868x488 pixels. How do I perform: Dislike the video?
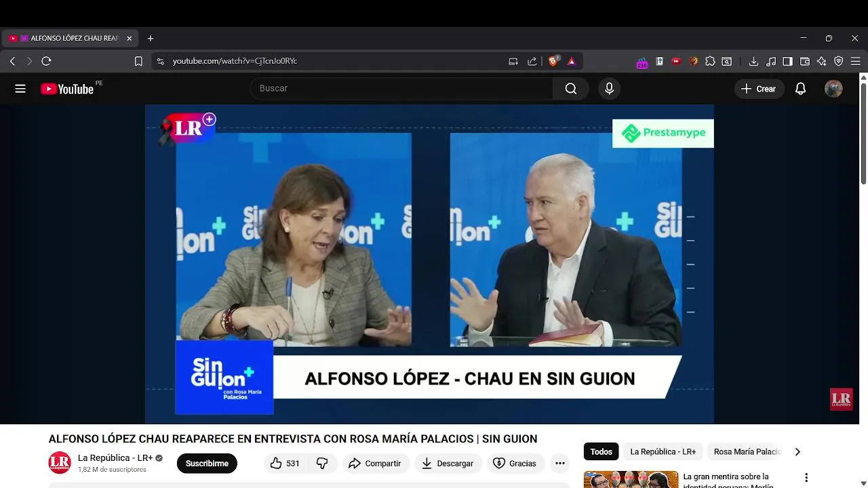(x=322, y=464)
